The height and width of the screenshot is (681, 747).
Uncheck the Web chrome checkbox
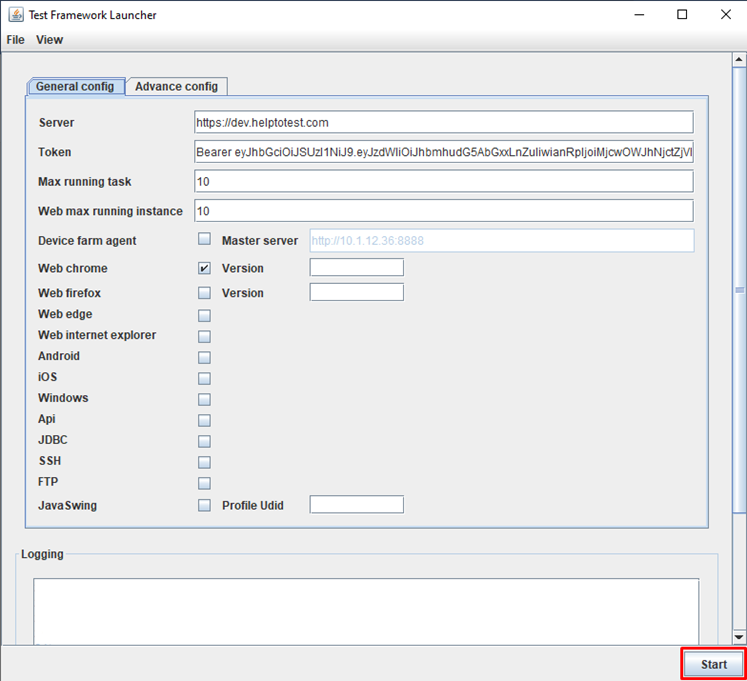click(204, 268)
